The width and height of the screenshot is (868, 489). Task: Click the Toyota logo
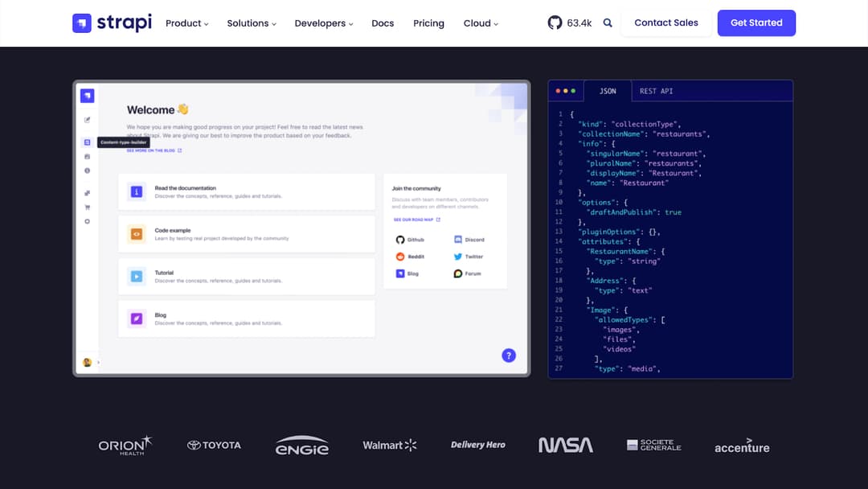(215, 446)
